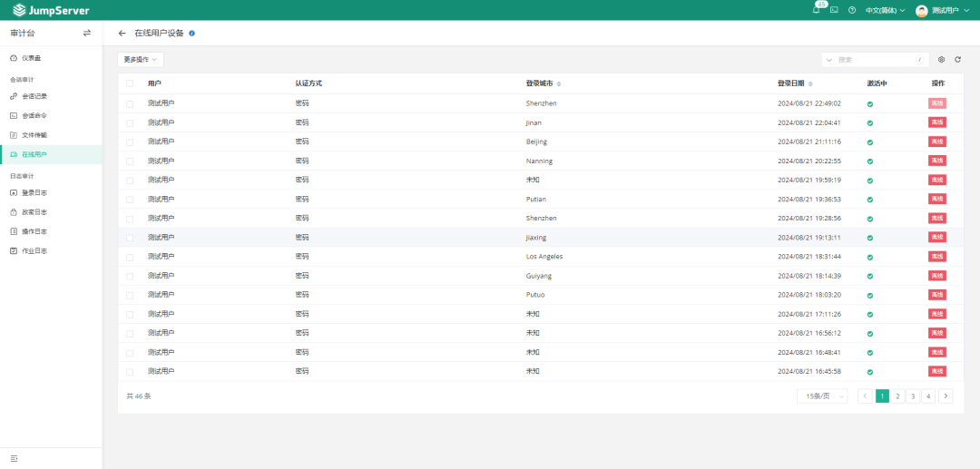Open the 更多操作 dropdown
980x469 pixels.
tap(141, 59)
